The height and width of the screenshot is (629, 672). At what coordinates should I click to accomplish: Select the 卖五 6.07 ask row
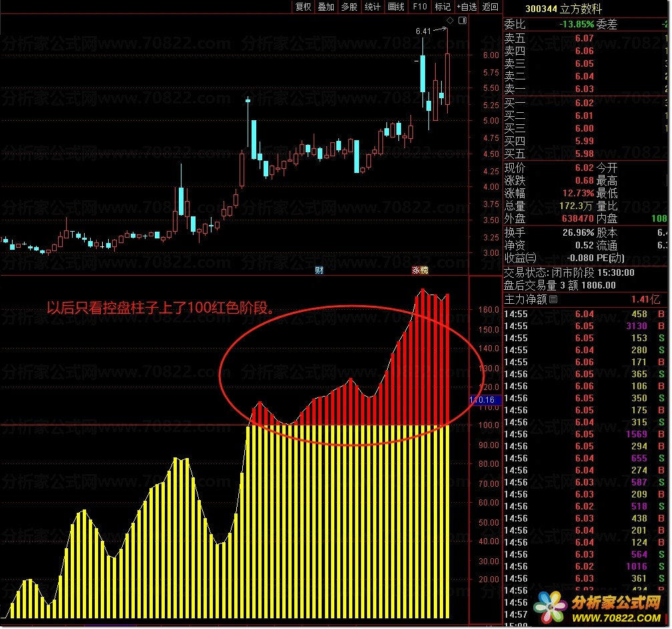click(x=585, y=38)
